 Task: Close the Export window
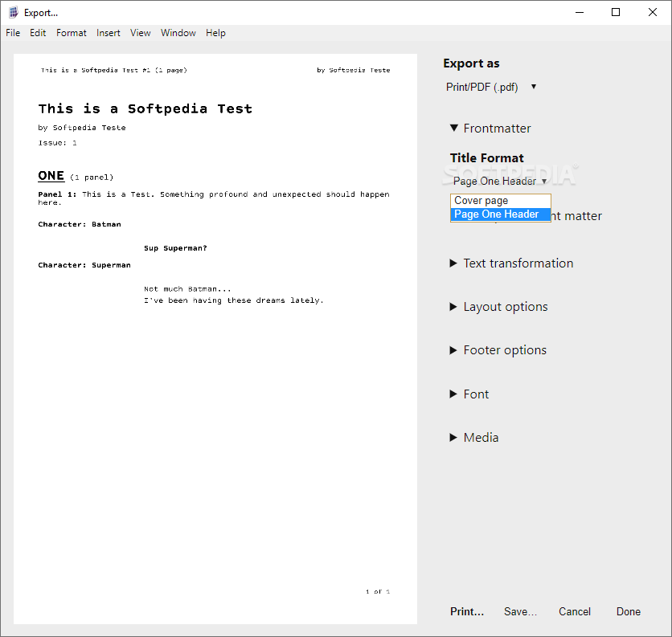pos(652,12)
